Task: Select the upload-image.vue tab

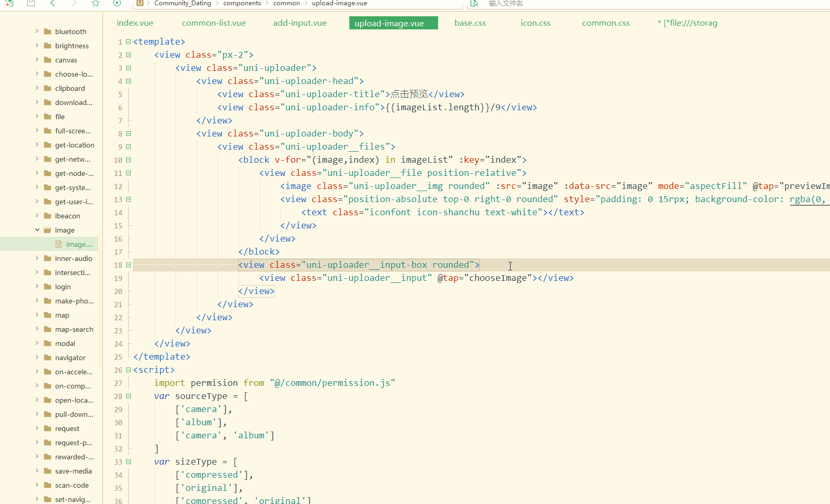Action: click(393, 23)
